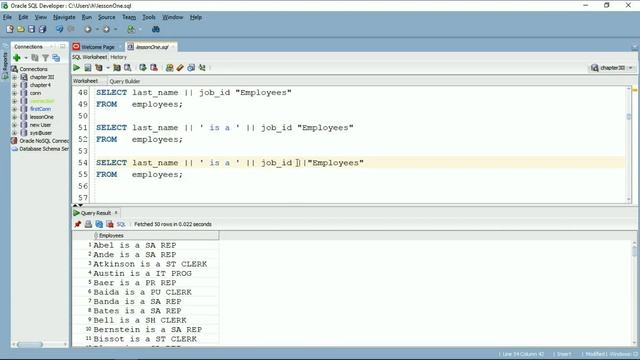Expand the firstConn connection node

[x=15, y=109]
